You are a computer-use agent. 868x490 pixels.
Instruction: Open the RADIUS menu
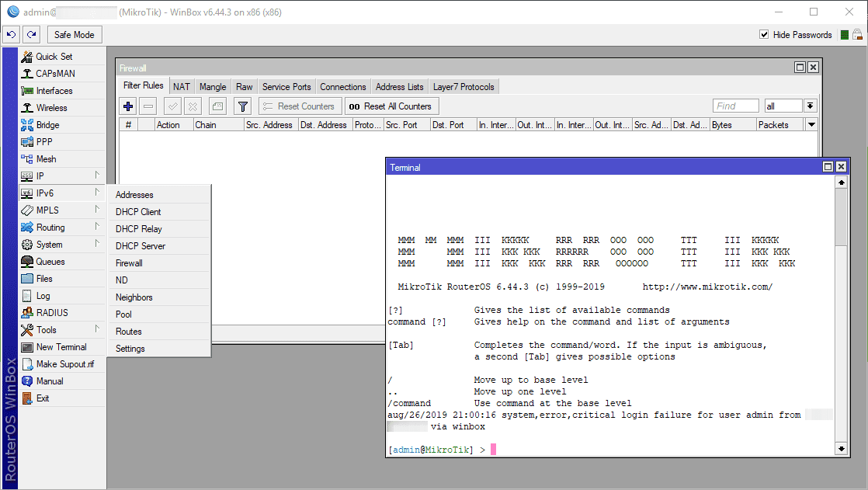(x=62, y=313)
